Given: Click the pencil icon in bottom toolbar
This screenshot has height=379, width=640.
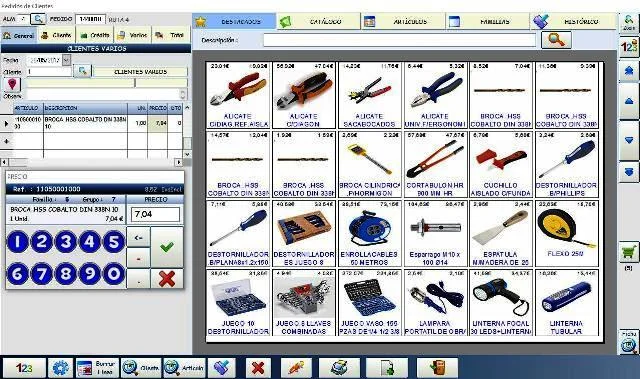Looking at the screenshot, I should coord(297,368).
